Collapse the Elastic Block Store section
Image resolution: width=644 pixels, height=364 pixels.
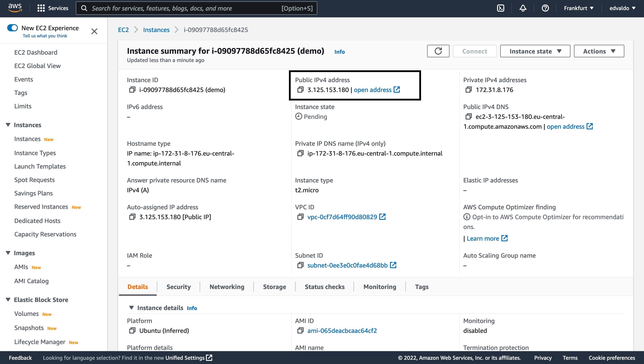[8, 299]
